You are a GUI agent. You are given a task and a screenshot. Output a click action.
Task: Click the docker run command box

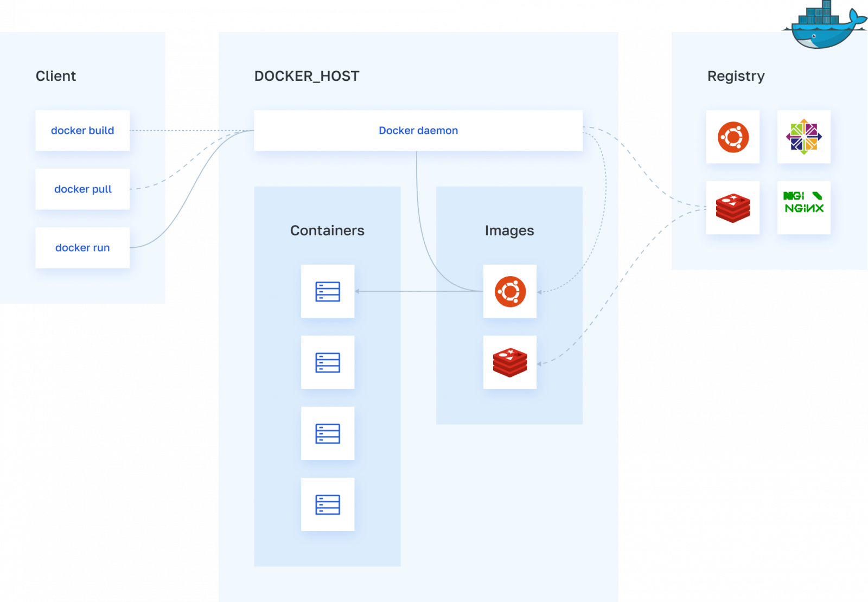(x=82, y=248)
